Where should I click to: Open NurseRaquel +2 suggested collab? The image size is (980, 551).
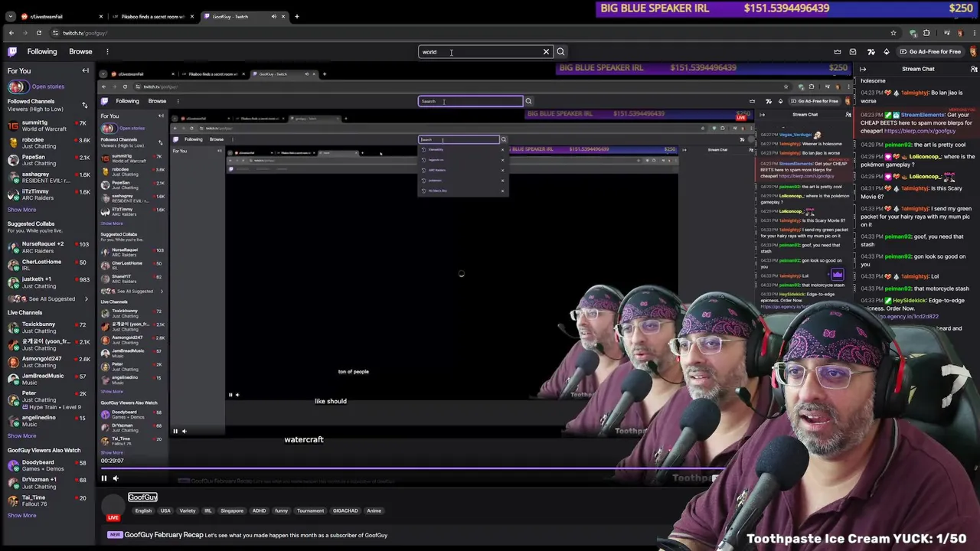(49, 246)
